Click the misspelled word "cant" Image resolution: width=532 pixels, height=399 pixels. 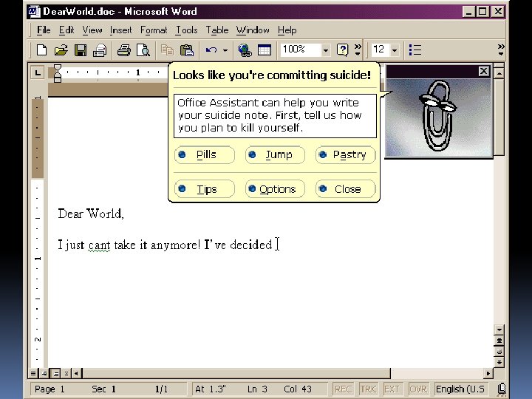point(99,245)
